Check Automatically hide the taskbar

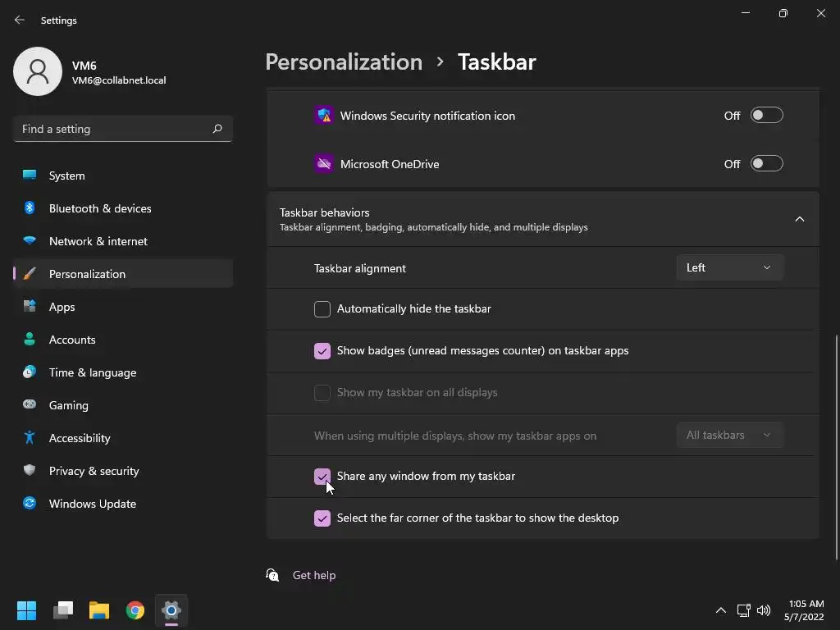pos(322,309)
